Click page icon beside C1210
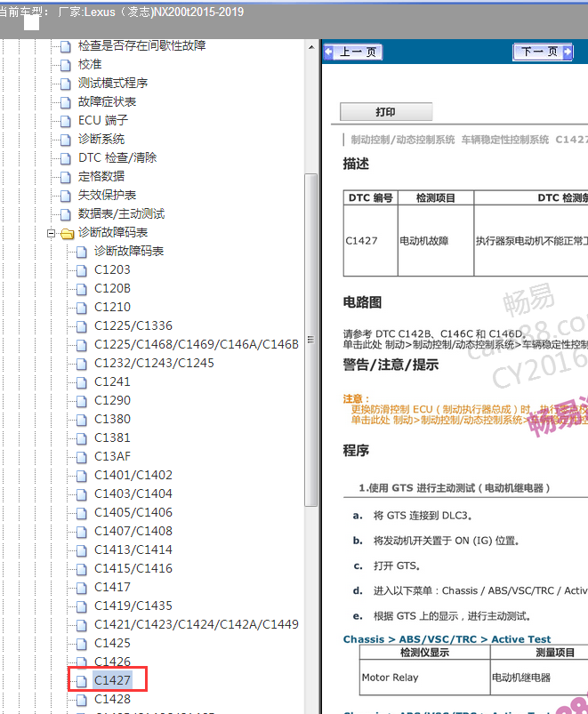588x714 pixels. (x=82, y=308)
